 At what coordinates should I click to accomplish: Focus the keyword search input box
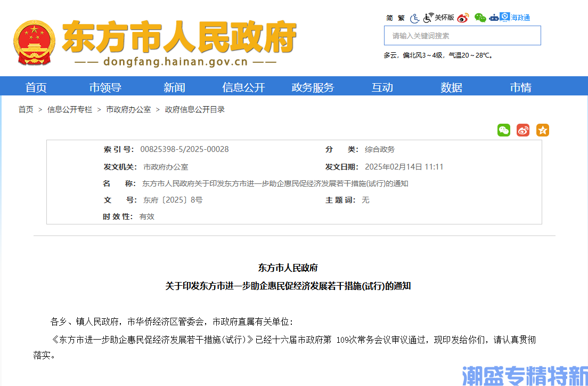462,36
